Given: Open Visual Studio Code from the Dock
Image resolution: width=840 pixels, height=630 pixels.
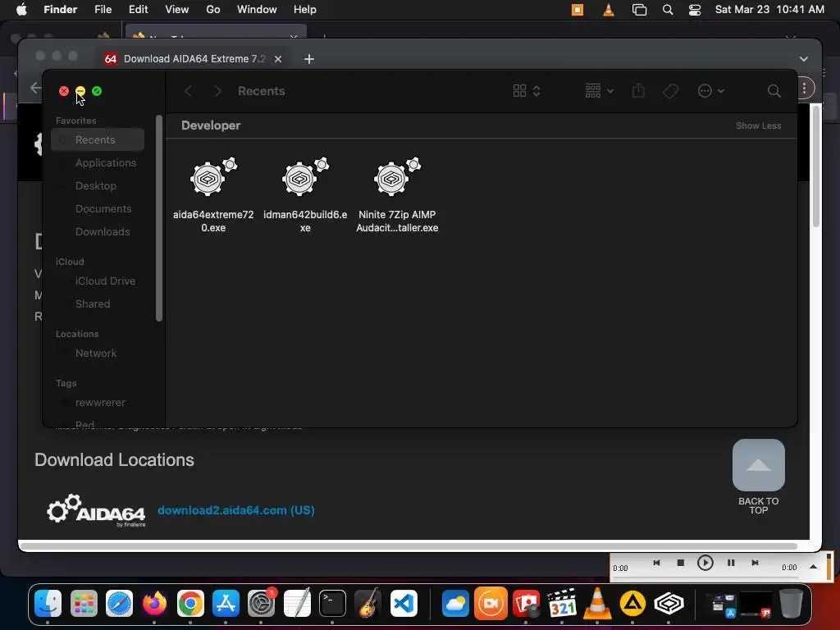Looking at the screenshot, I should (404, 604).
